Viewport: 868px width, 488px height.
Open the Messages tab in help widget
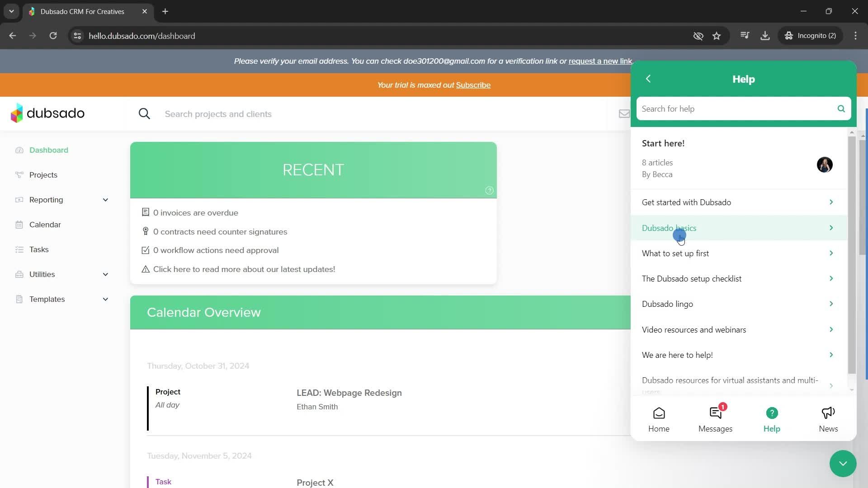tap(715, 420)
